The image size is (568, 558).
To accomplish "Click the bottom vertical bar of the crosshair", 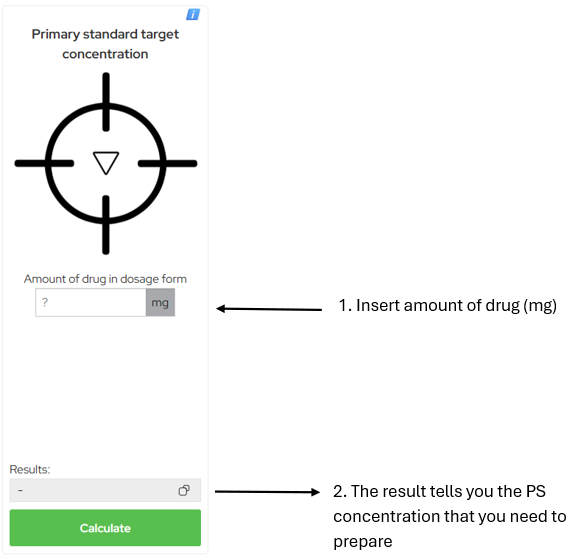I will coord(106,225).
